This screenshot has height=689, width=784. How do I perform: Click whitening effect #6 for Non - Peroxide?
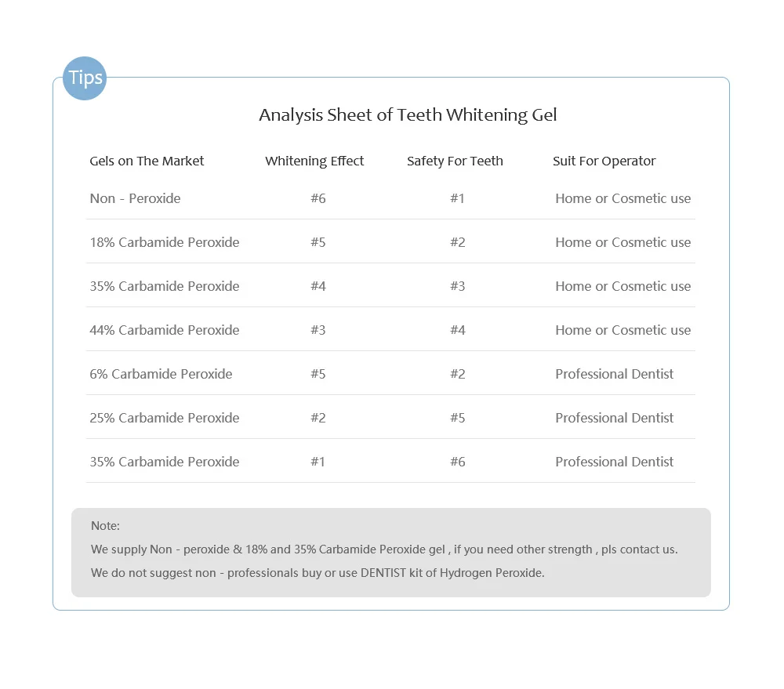[x=318, y=198]
